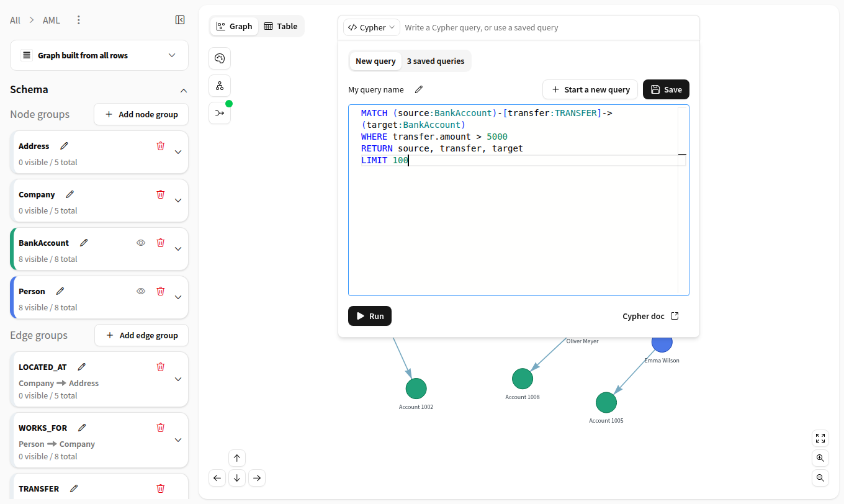
Task: Toggle Person visibility eye icon
Action: [141, 291]
